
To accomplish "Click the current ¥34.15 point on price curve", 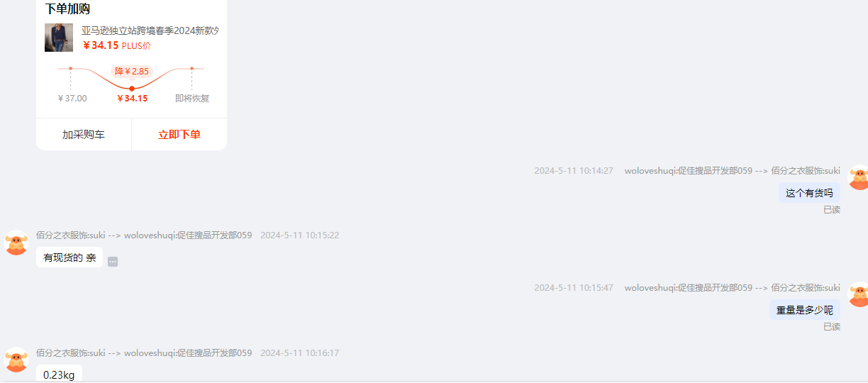I will pyautogui.click(x=132, y=89).
